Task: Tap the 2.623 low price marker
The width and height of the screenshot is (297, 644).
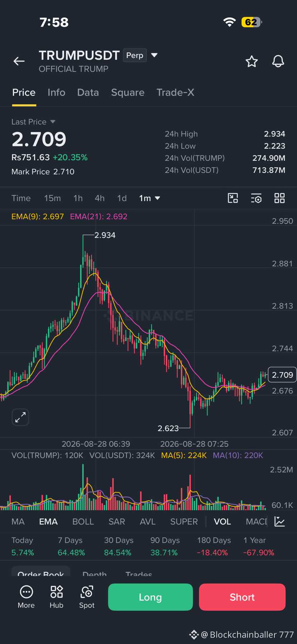Action: (x=168, y=428)
